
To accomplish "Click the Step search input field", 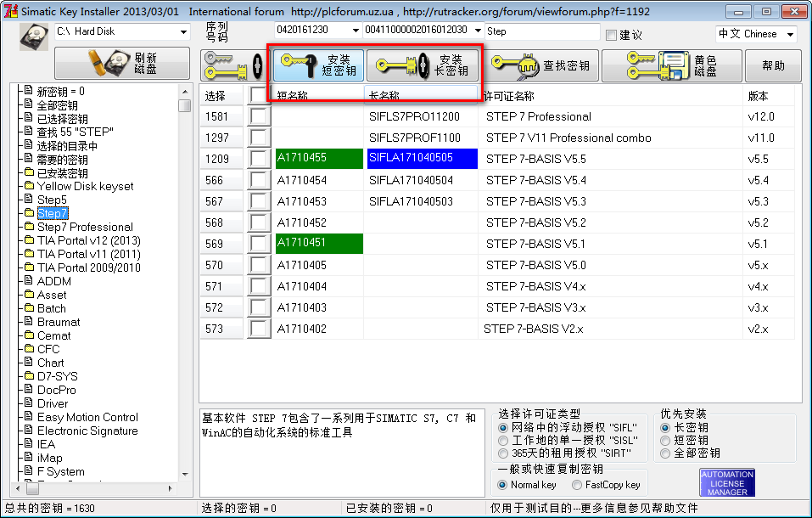I will click(541, 31).
